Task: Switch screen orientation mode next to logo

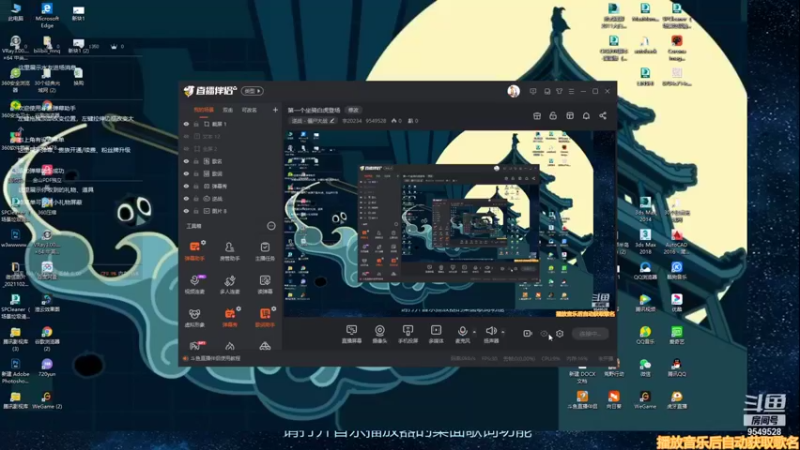Action: (252, 91)
